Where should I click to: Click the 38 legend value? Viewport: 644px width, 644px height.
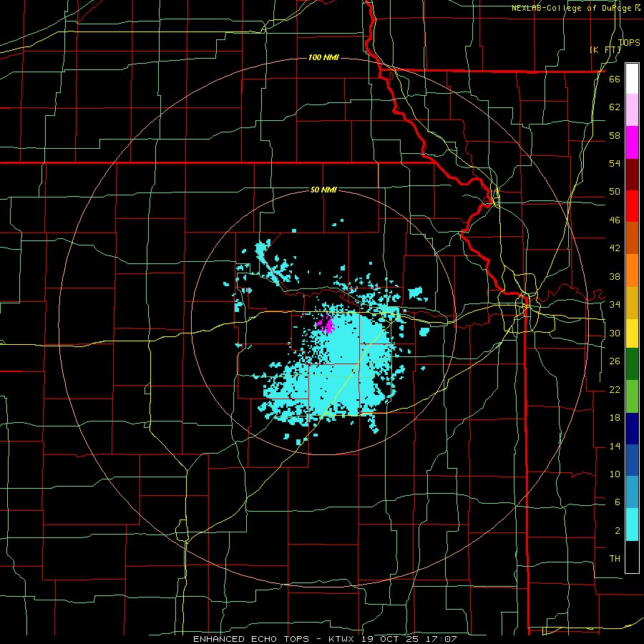tap(615, 276)
